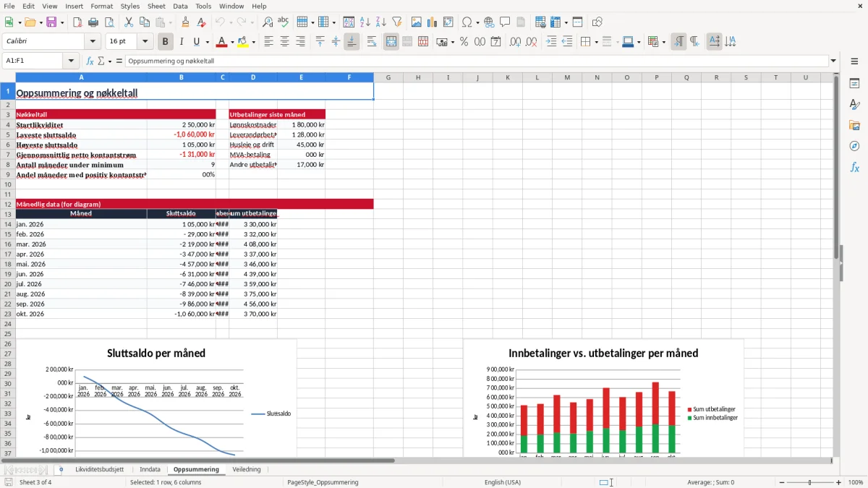Screen dimensions: 868x488
Task: Open sidebar Functions fx icon
Action: pyautogui.click(x=854, y=167)
